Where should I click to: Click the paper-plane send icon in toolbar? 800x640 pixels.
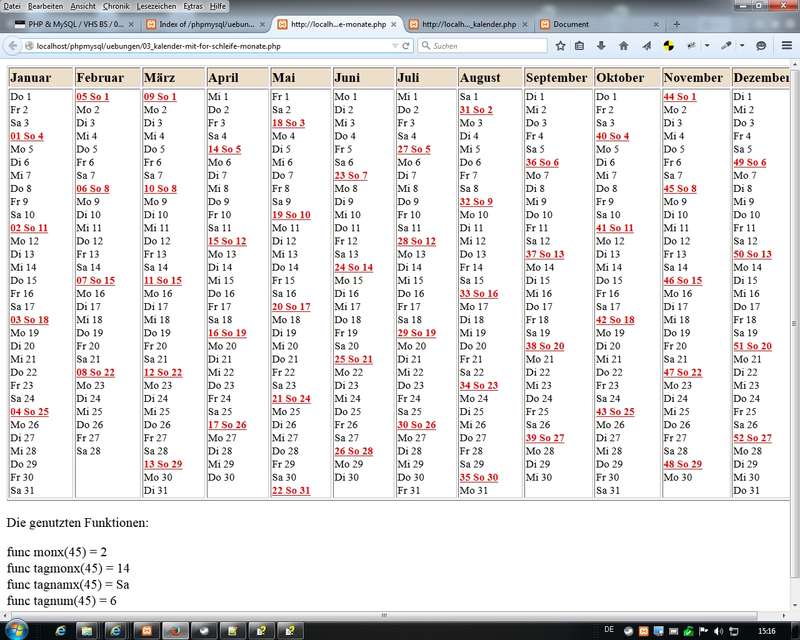click(646, 46)
